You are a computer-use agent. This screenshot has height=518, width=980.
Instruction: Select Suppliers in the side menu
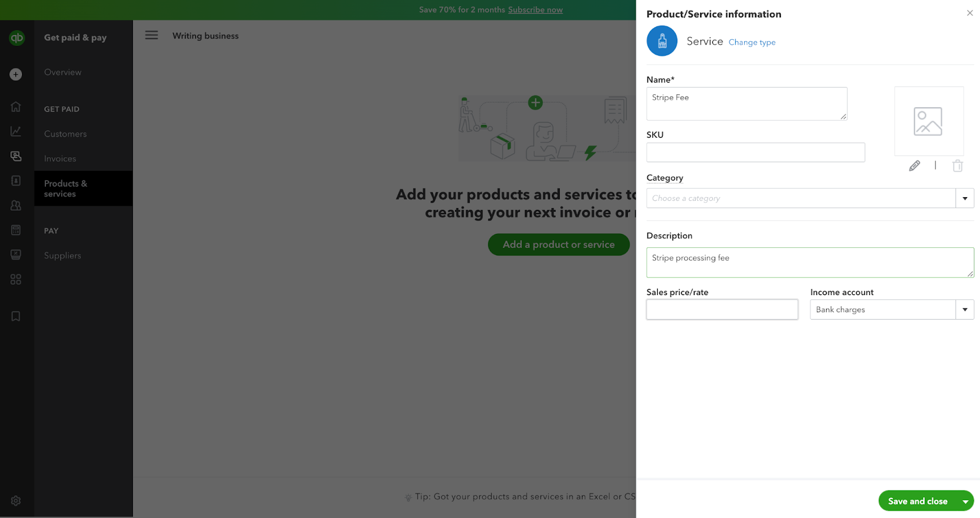point(62,255)
